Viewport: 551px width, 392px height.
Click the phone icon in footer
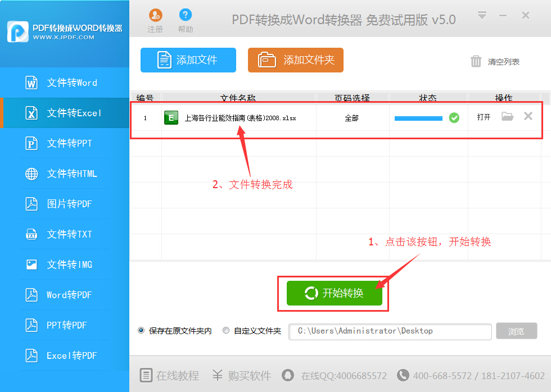pos(403,375)
